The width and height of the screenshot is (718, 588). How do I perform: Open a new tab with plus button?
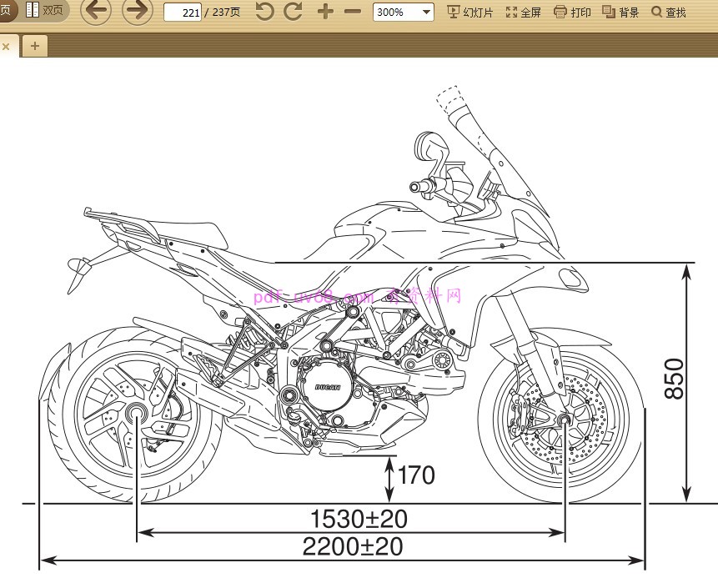point(34,46)
